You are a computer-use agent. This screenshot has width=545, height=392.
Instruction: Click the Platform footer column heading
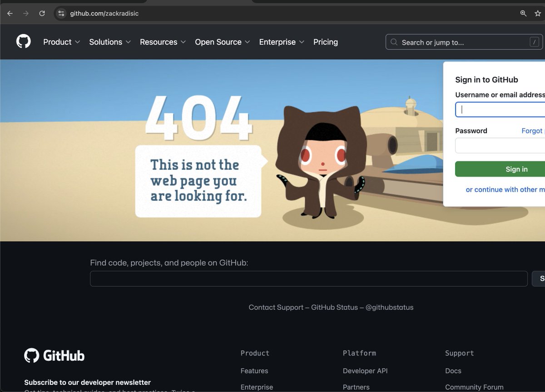(x=359, y=353)
